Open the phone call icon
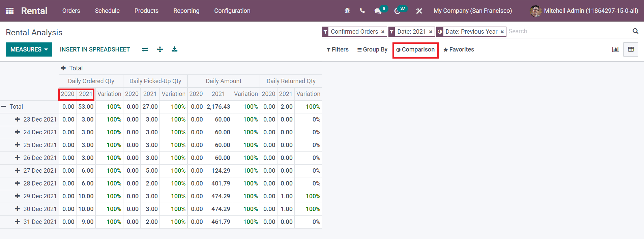This screenshot has height=239, width=644. pyautogui.click(x=362, y=11)
